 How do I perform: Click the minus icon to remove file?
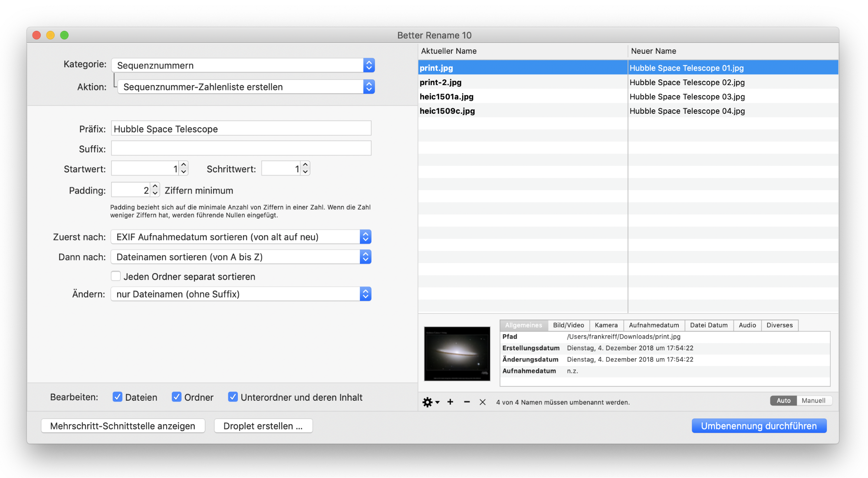467,402
